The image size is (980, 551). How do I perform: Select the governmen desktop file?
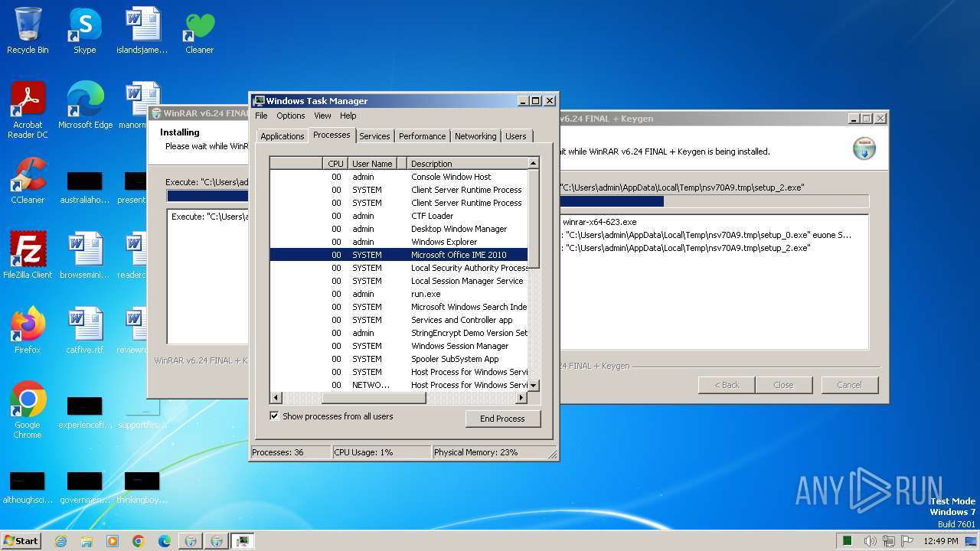pyautogui.click(x=85, y=488)
